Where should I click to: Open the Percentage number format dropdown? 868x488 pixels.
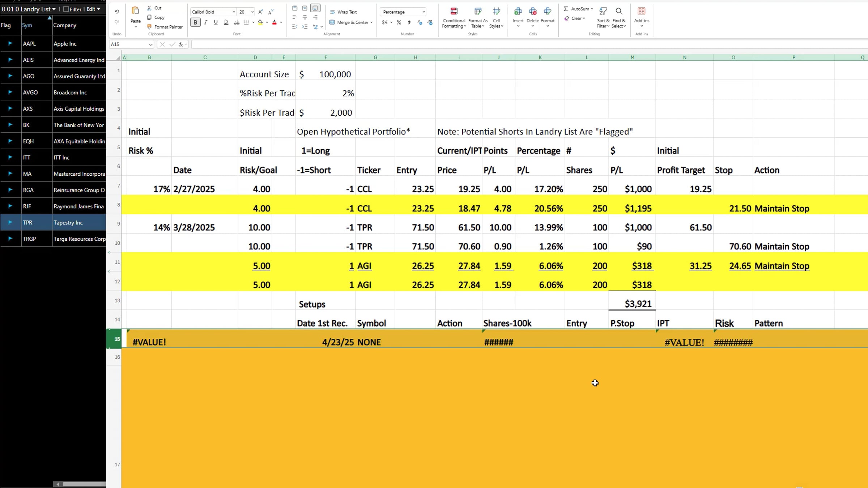coord(424,12)
